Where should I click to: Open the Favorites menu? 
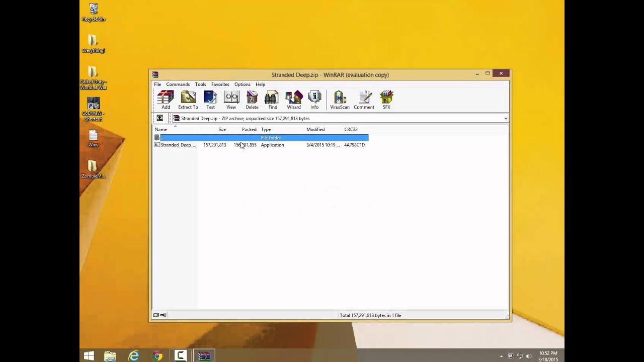[x=220, y=84]
